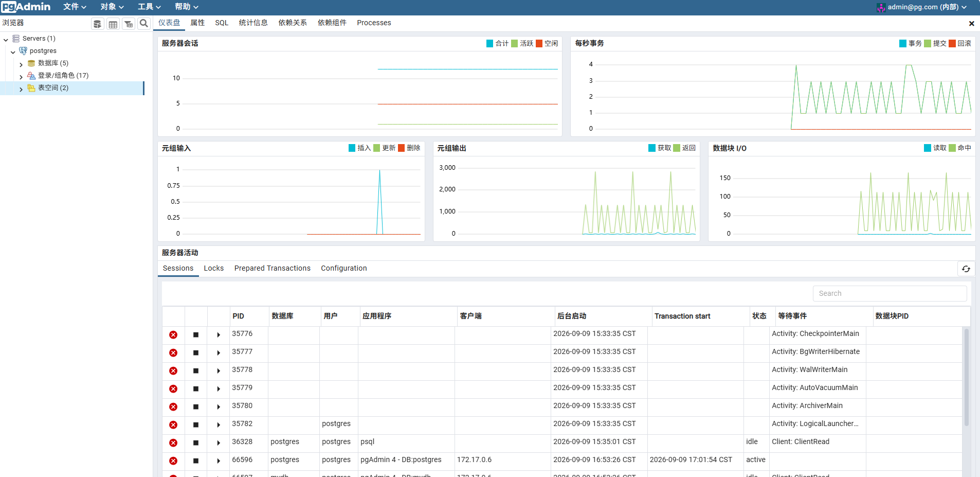Sort by the Transaction start column header
The width and height of the screenshot is (980, 477).
(x=701, y=316)
